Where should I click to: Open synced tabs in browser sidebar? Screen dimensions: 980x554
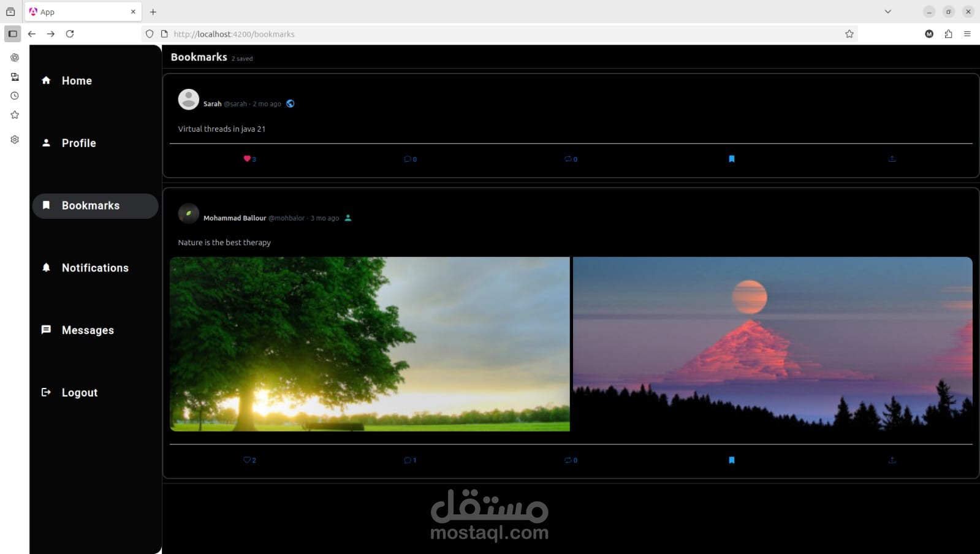tap(15, 77)
